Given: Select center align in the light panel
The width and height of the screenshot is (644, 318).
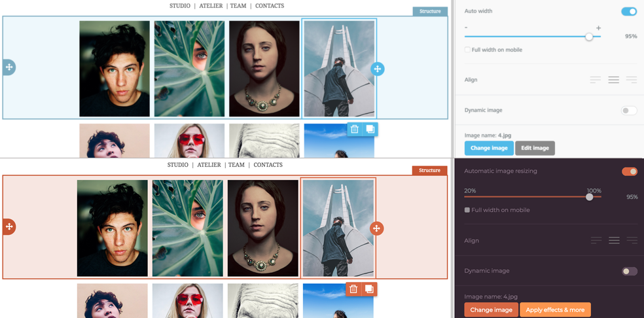Looking at the screenshot, I should pos(613,80).
